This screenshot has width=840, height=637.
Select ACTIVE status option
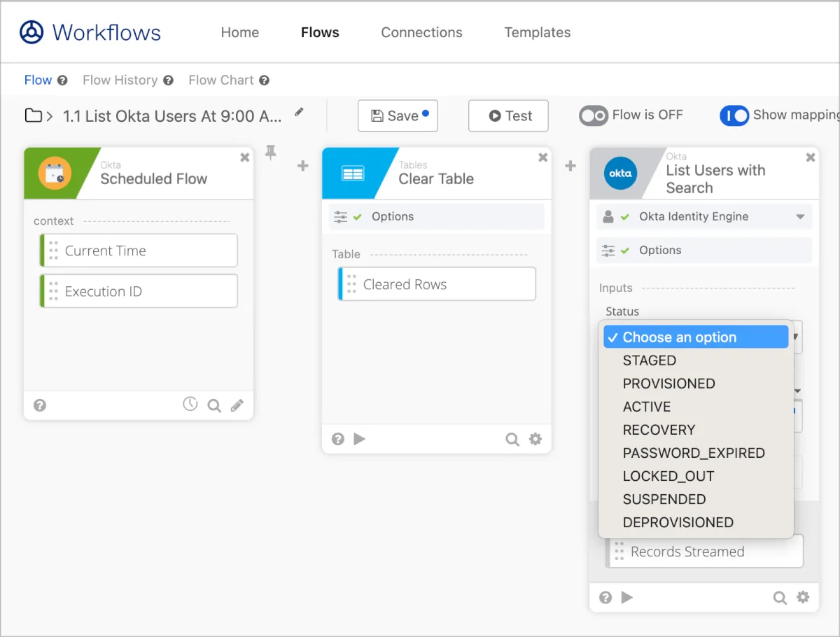pyautogui.click(x=696, y=407)
